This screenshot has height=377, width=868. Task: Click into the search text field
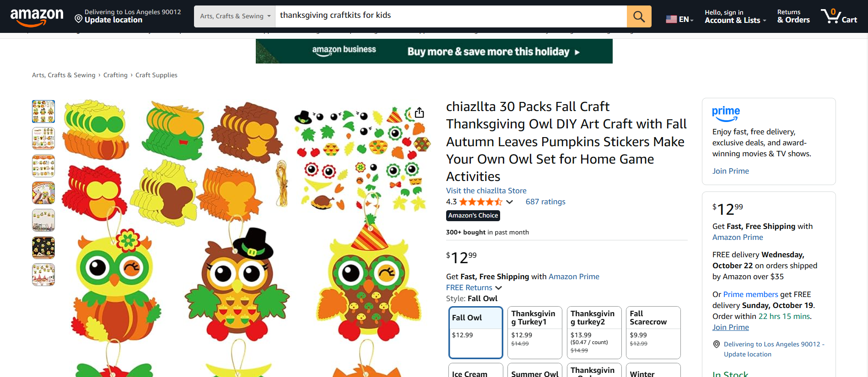coord(451,16)
